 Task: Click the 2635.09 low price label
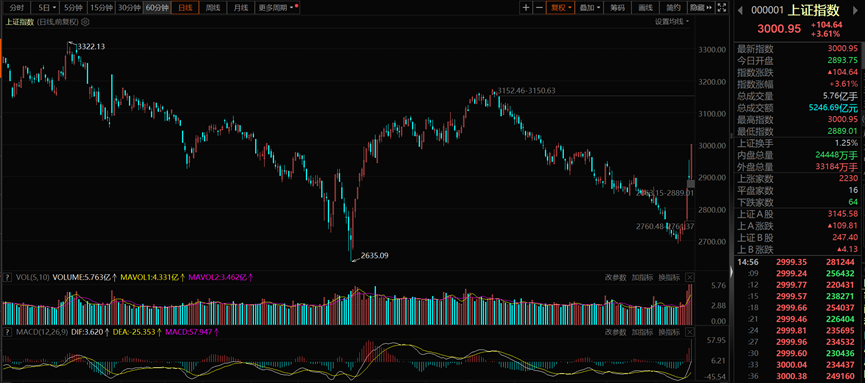(375, 256)
